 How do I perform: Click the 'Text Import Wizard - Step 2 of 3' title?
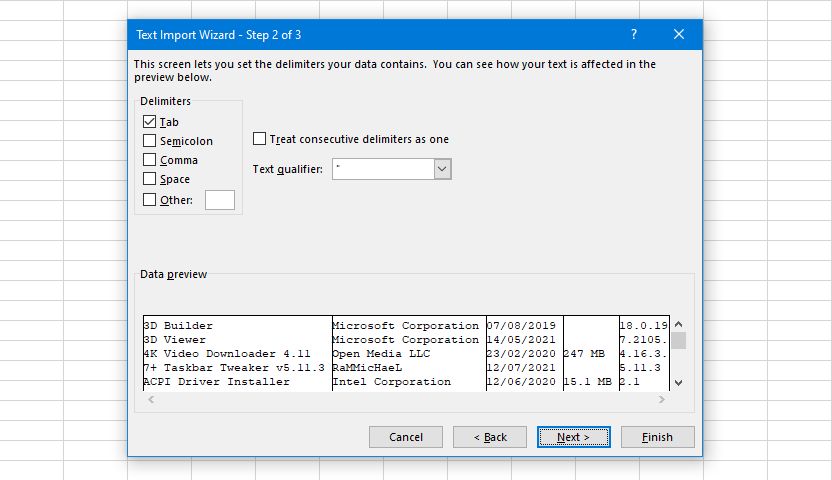coord(219,35)
